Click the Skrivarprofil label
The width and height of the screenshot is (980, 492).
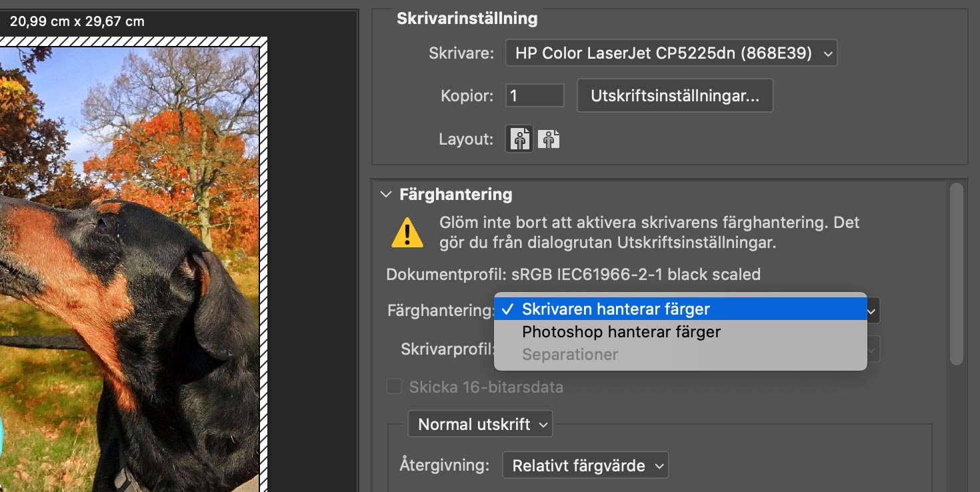pyautogui.click(x=447, y=349)
